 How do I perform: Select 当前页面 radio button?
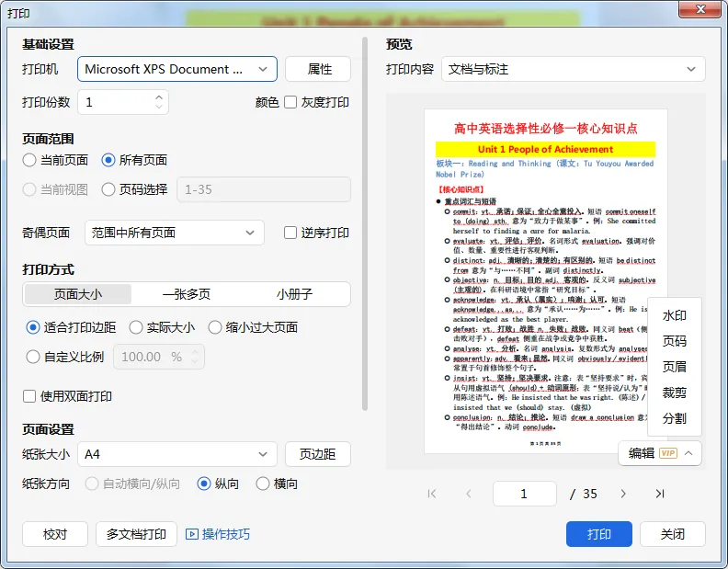29,160
